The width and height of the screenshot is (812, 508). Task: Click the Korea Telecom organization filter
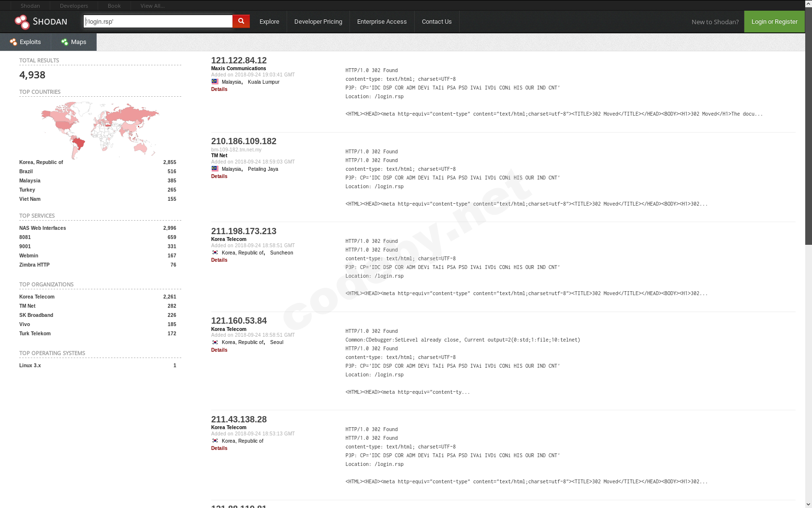coord(36,297)
